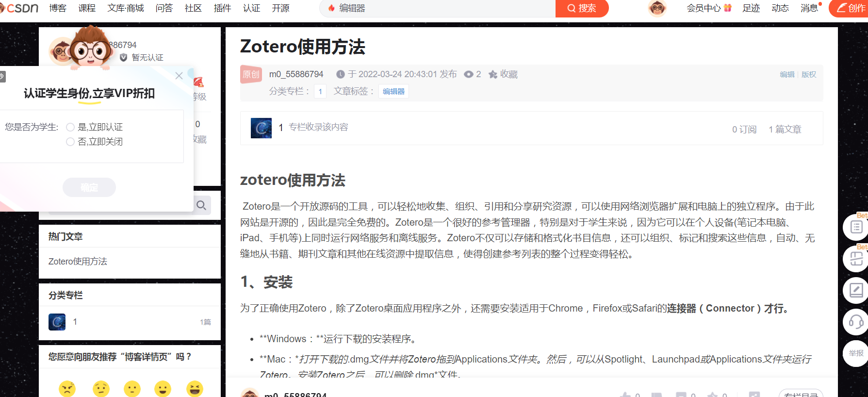This screenshot has height=397, width=868.
Task: Click the 编辑 link for the article
Action: (787, 74)
